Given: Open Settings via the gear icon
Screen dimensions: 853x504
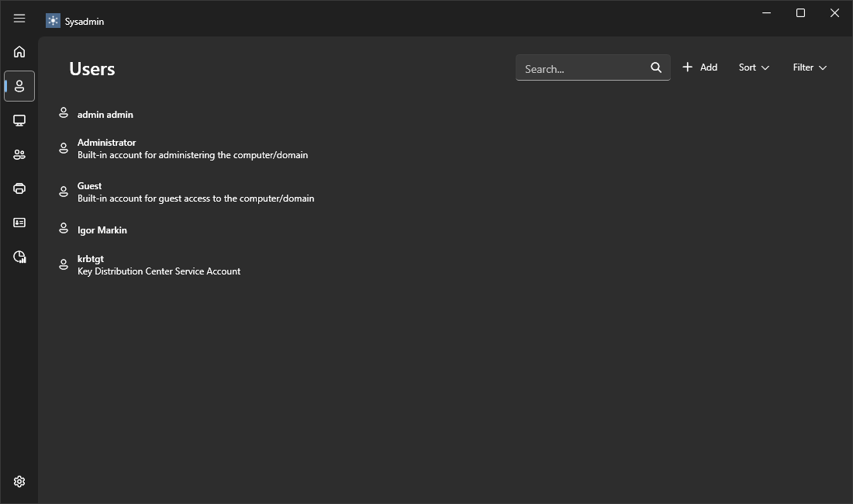Looking at the screenshot, I should point(19,482).
